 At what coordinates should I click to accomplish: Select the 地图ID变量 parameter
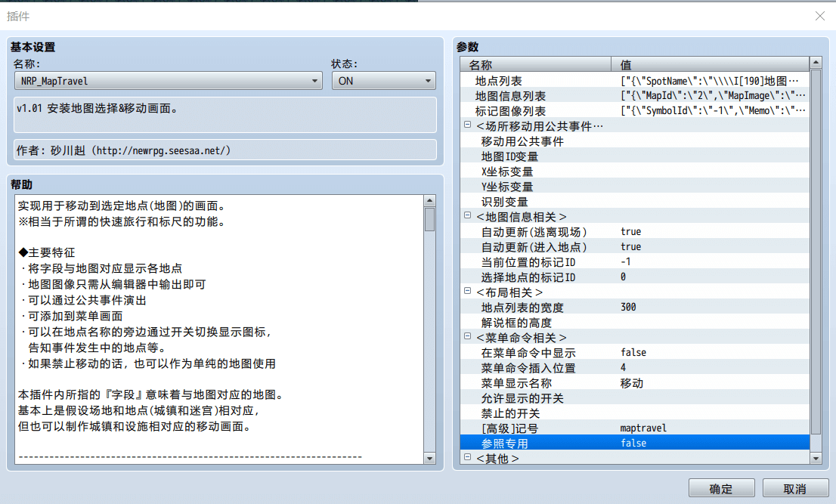coord(634,156)
